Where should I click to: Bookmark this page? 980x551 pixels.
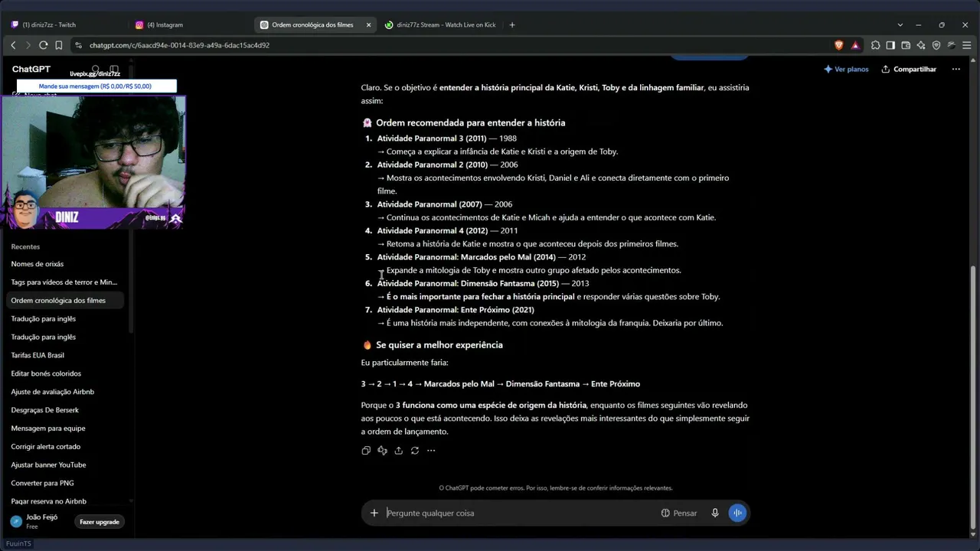(x=59, y=45)
